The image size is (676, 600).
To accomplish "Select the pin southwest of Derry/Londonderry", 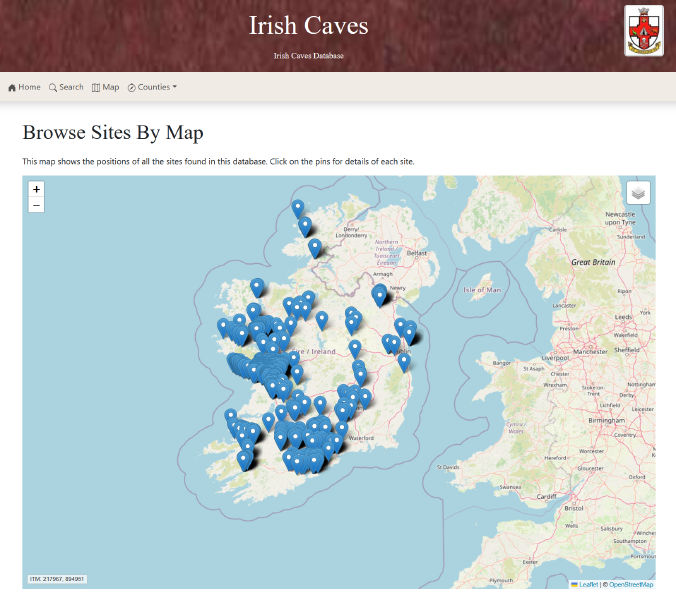I will 315,248.
